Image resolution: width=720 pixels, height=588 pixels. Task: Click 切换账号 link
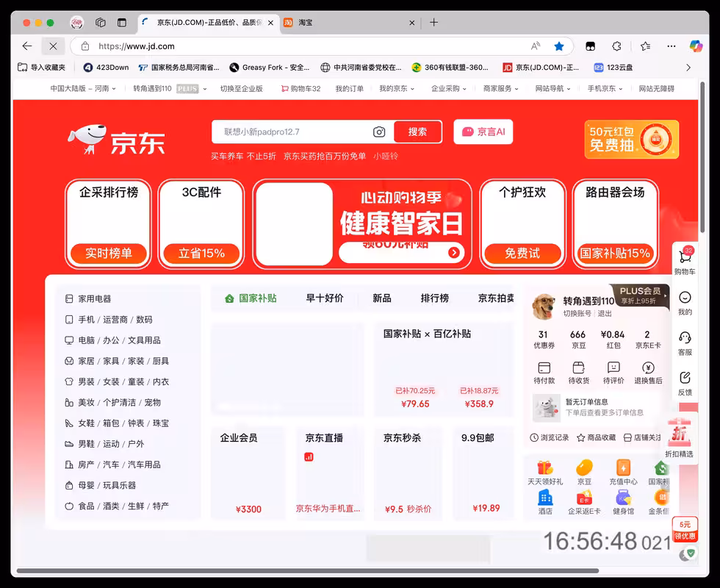click(577, 313)
